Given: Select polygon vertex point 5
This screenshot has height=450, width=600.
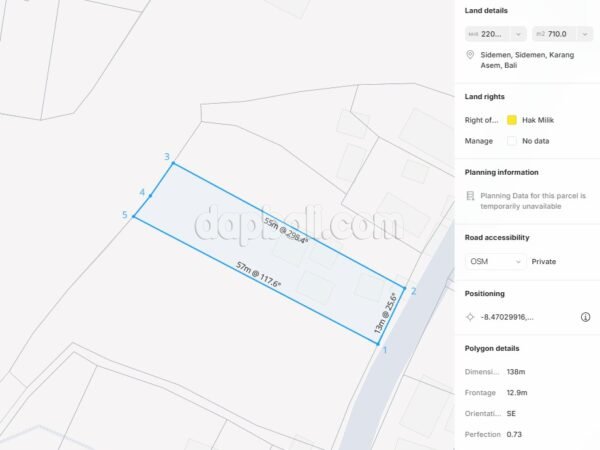Looking at the screenshot, I should tap(134, 217).
